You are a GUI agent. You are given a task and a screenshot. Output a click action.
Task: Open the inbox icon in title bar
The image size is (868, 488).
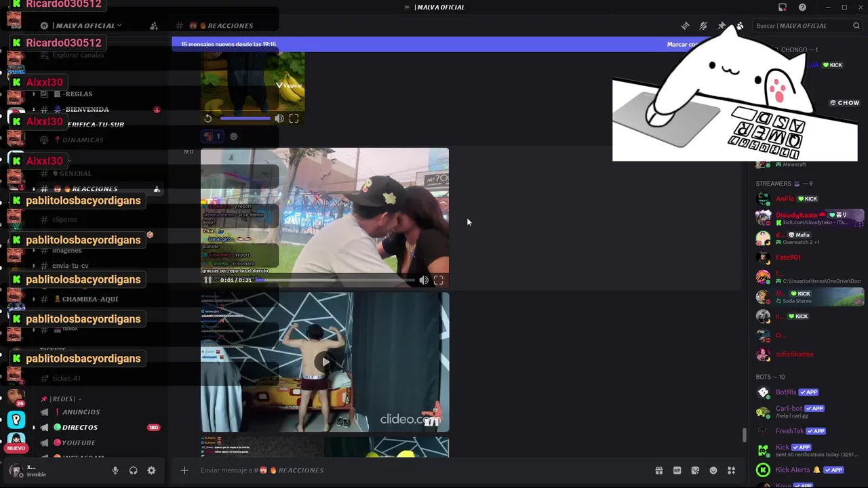783,7
